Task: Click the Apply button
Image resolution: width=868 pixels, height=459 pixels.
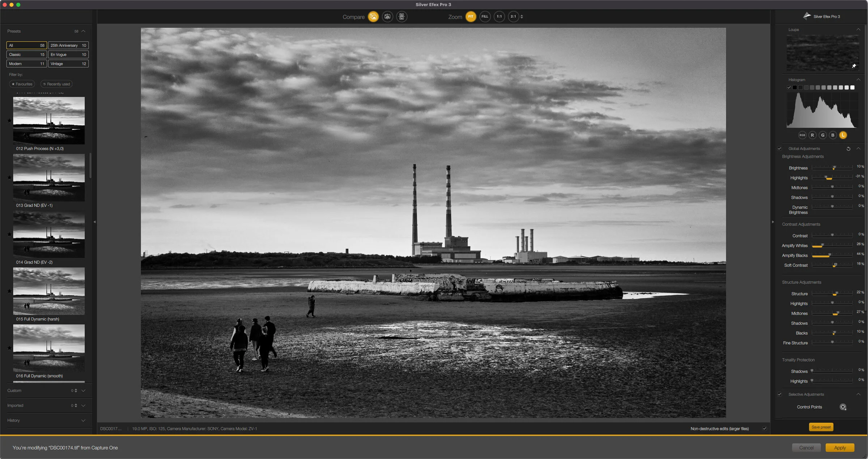Action: point(840,448)
